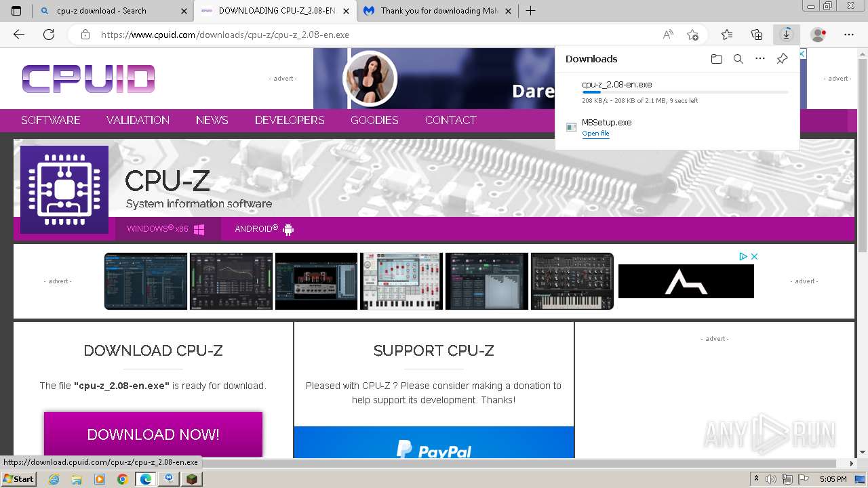This screenshot has height=488, width=868.
Task: Open the NEWS menu
Action: click(212, 120)
